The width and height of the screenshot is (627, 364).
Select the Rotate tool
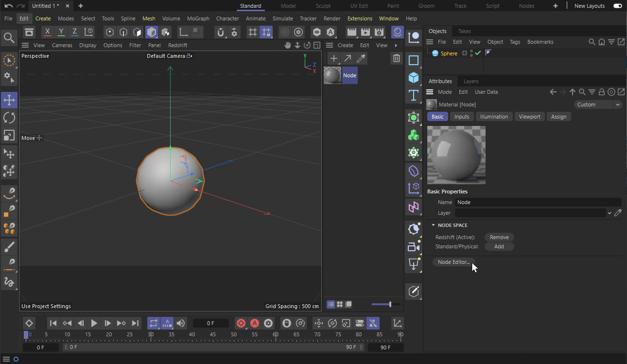click(9, 118)
